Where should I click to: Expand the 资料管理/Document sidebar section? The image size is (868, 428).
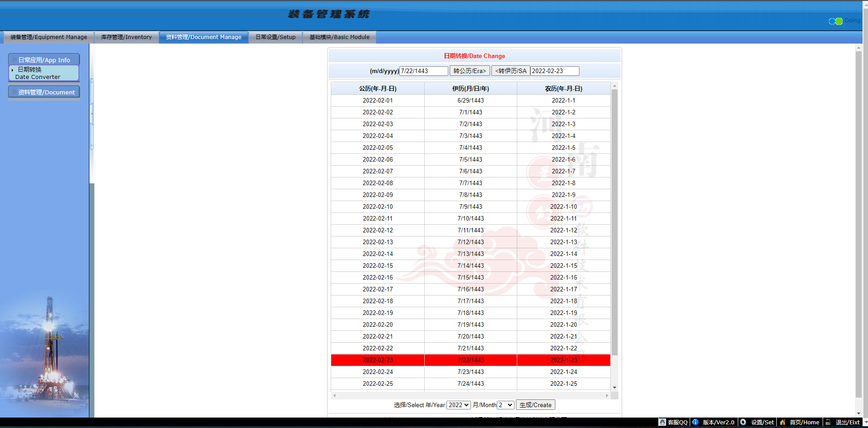(x=44, y=92)
